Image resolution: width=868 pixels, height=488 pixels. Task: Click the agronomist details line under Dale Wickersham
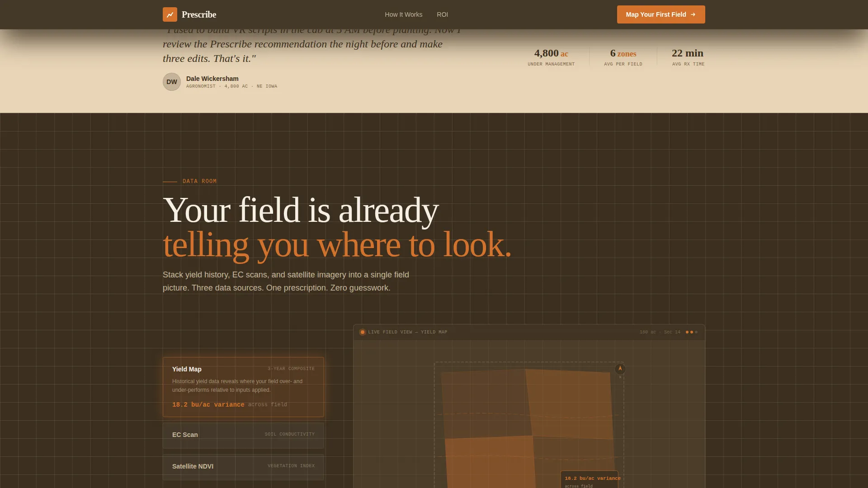[232, 86]
